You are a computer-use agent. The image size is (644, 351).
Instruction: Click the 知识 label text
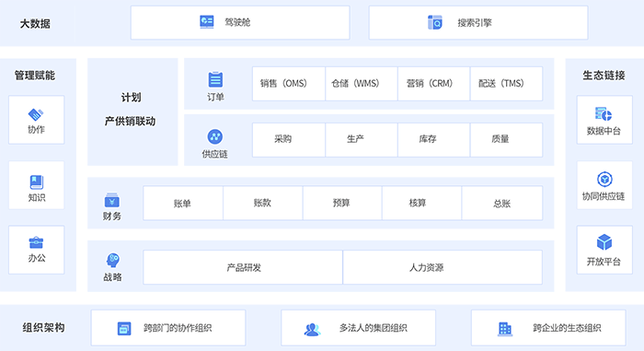[37, 197]
